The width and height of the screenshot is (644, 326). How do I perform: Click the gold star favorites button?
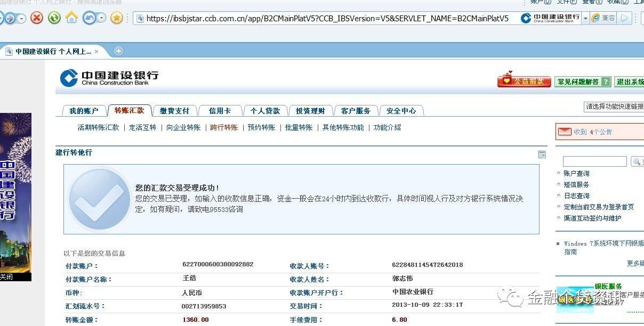117,18
